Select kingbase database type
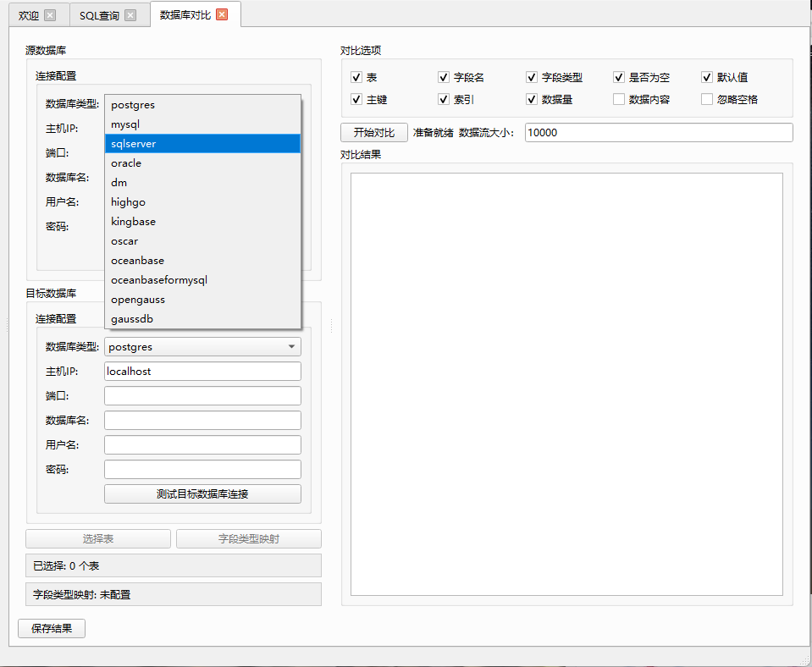Image resolution: width=812 pixels, height=667 pixels. tap(202, 222)
